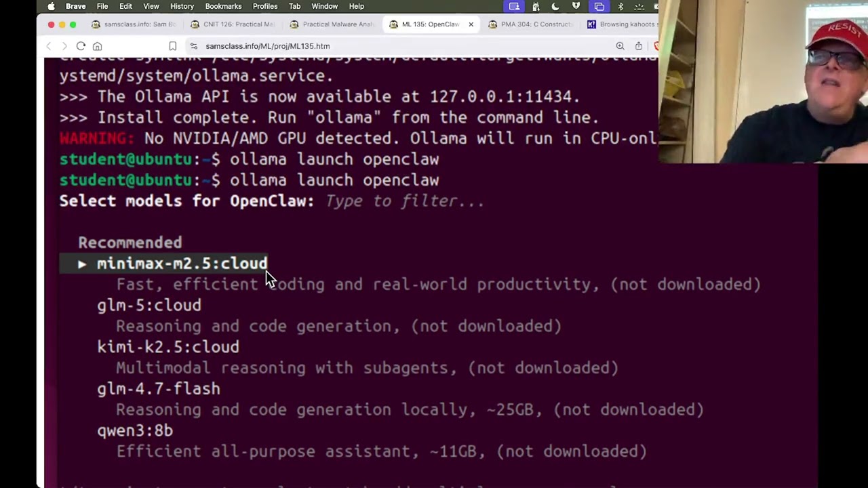Open site settings icon in address bar
The image size is (868, 488).
point(193,46)
